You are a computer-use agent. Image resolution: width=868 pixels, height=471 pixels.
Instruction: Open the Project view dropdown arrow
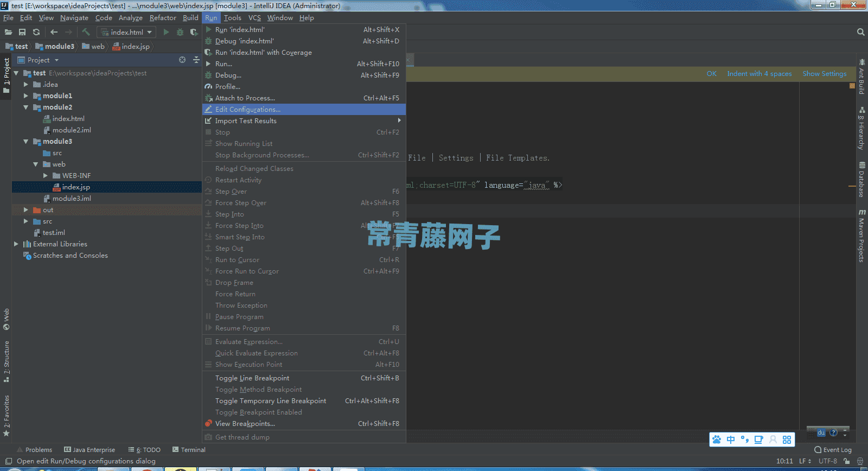click(56, 60)
